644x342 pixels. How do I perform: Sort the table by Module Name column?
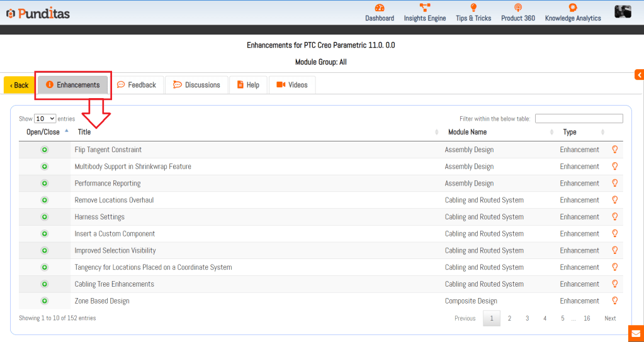pyautogui.click(x=467, y=132)
